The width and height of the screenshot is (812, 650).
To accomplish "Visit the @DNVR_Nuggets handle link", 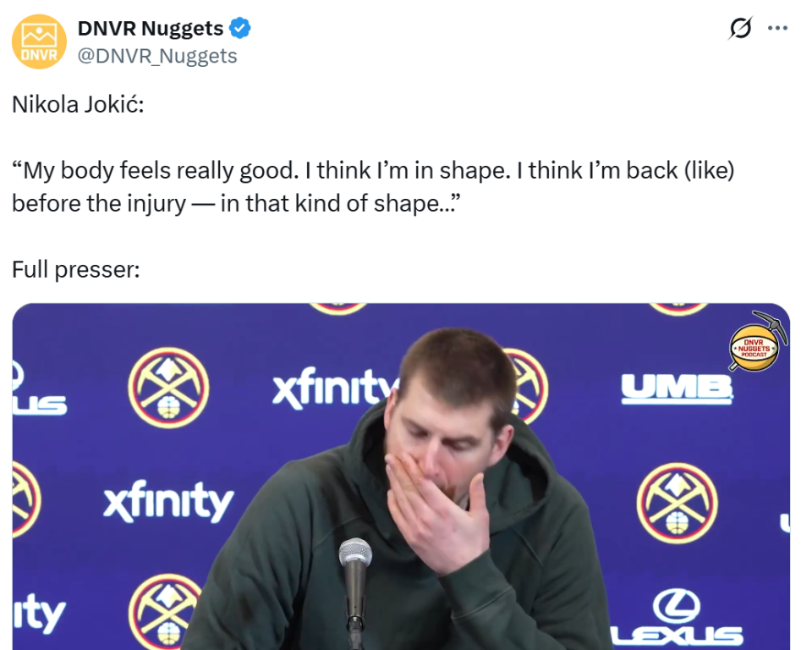I will click(157, 56).
